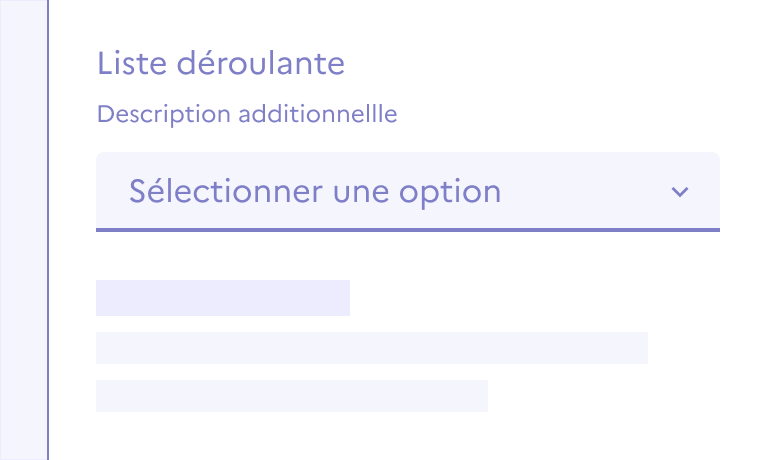Click the "Description additionnelle" hint text

click(x=247, y=114)
